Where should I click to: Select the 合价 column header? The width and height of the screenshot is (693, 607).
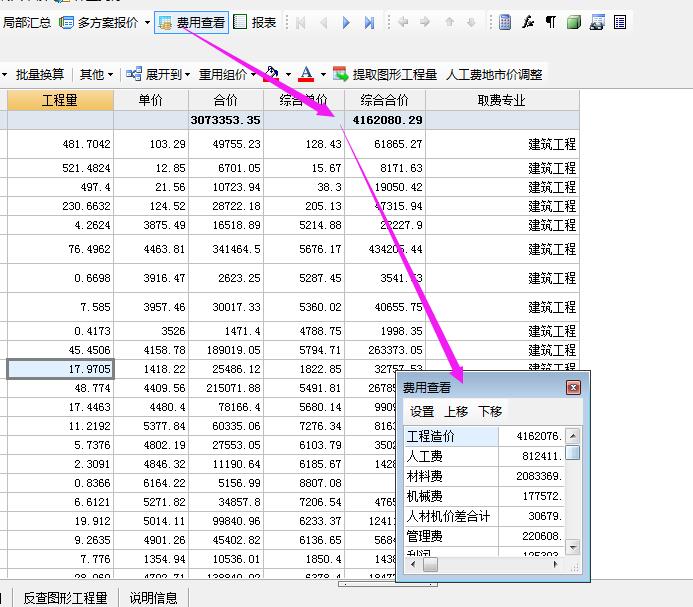(225, 100)
